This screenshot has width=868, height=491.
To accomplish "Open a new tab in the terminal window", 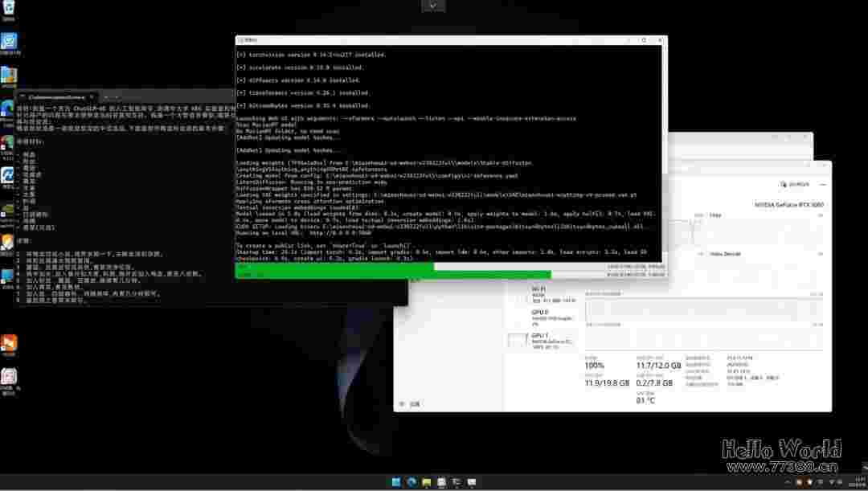I will coord(105,96).
